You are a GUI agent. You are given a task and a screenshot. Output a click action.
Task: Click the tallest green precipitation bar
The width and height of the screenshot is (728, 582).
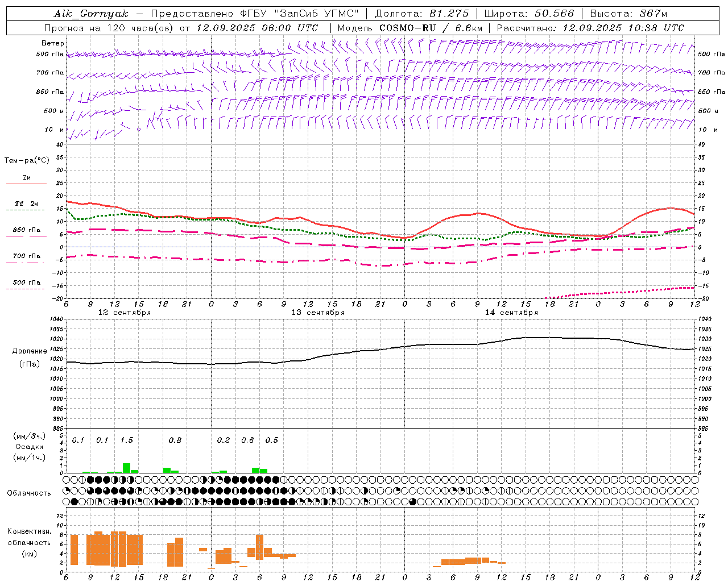click(126, 468)
